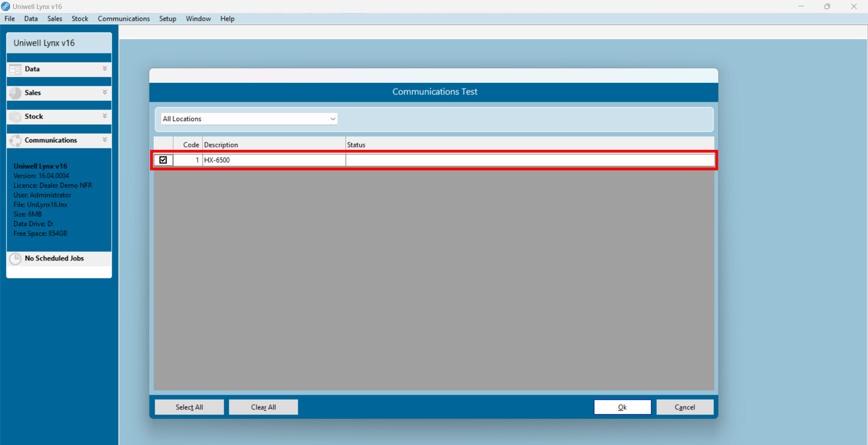Click the Uniwell Lynx logo in title bar

point(5,6)
